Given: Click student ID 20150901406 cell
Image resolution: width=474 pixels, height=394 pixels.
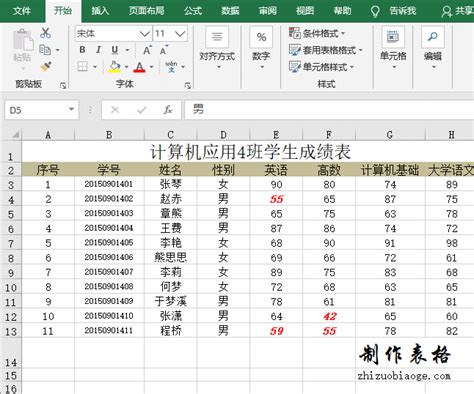Looking at the screenshot, I should pos(109,258).
